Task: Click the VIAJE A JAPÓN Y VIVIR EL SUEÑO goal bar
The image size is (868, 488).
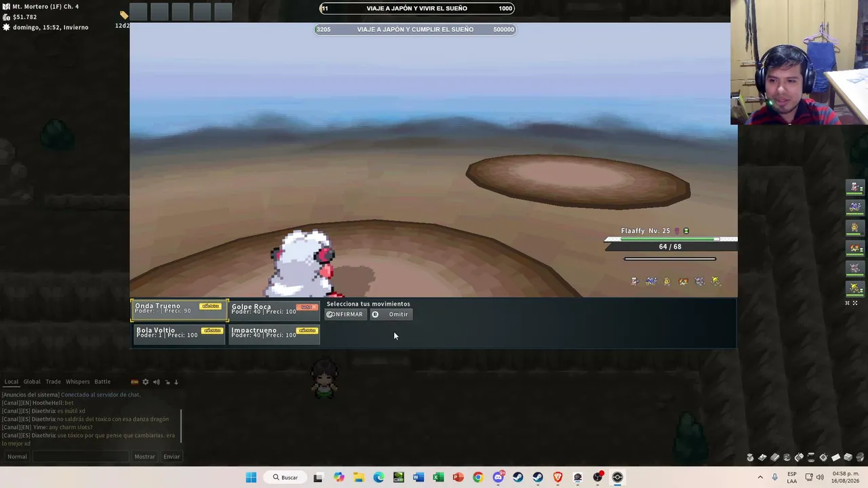Action: (x=417, y=9)
